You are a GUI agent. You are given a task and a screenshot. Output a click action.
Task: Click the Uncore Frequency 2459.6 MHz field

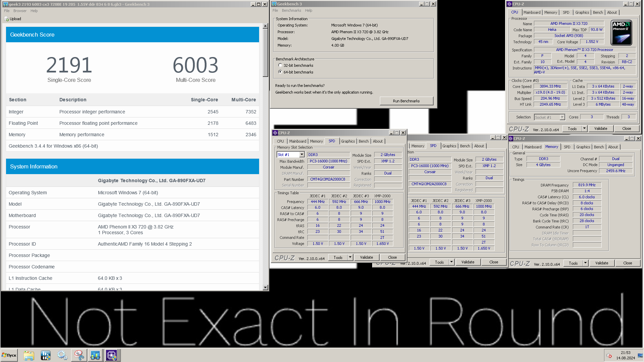pyautogui.click(x=615, y=171)
